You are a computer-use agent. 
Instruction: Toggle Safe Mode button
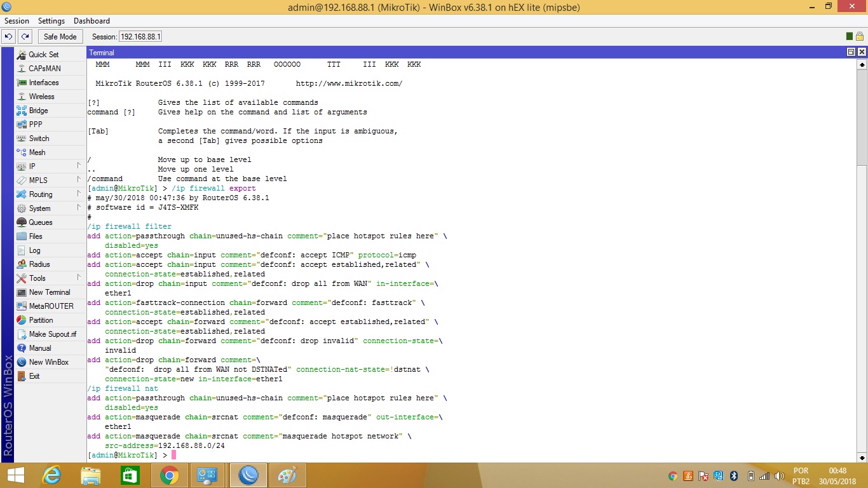point(60,37)
